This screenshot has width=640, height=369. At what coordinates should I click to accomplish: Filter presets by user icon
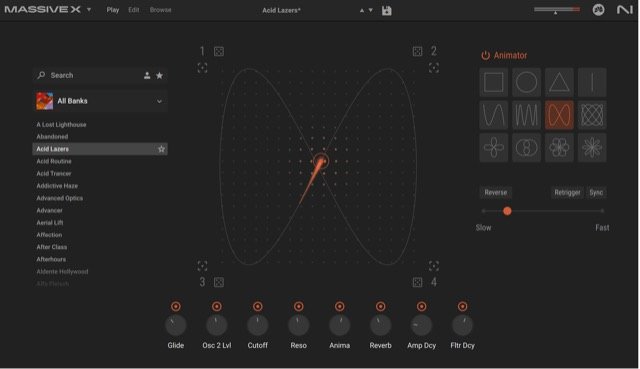[x=147, y=76]
